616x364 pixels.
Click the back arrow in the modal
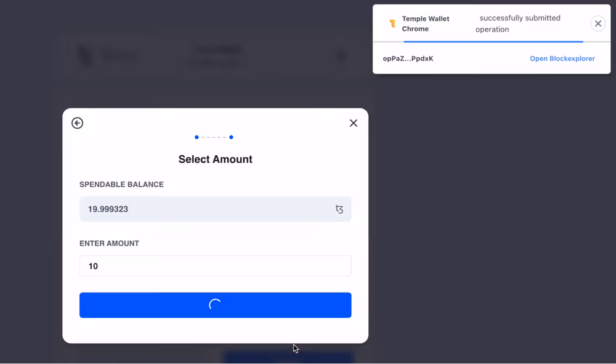pos(77,123)
